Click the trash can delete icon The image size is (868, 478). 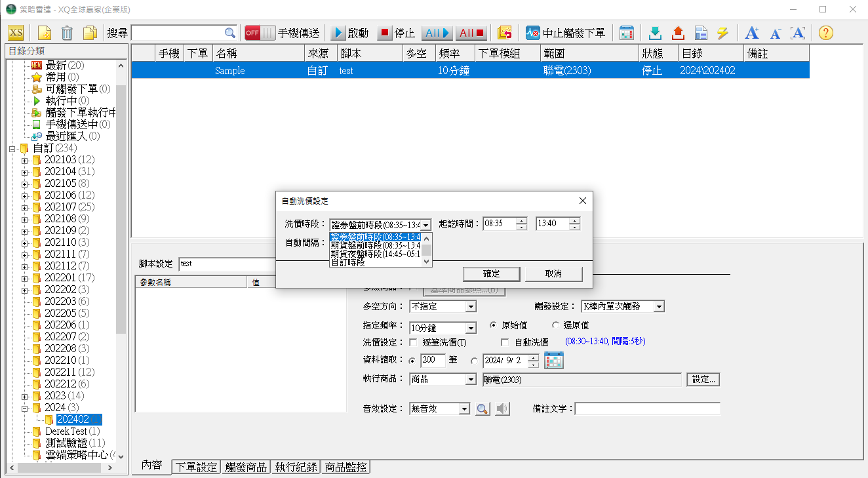pos(67,33)
